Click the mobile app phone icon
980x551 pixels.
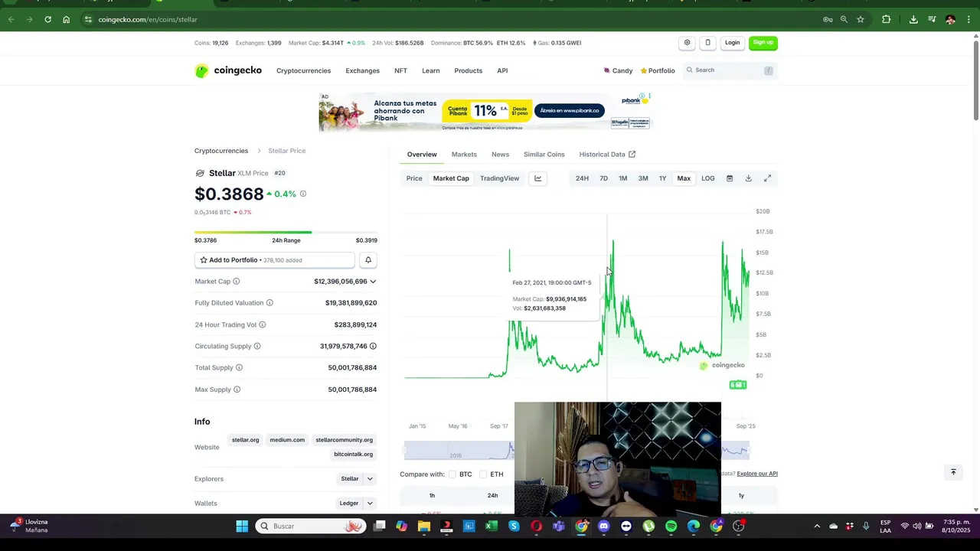point(707,43)
